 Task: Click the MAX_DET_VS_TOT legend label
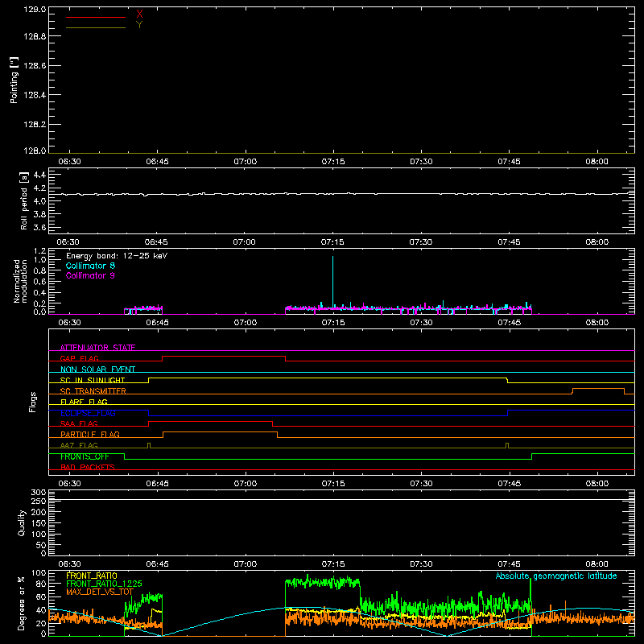click(x=100, y=592)
